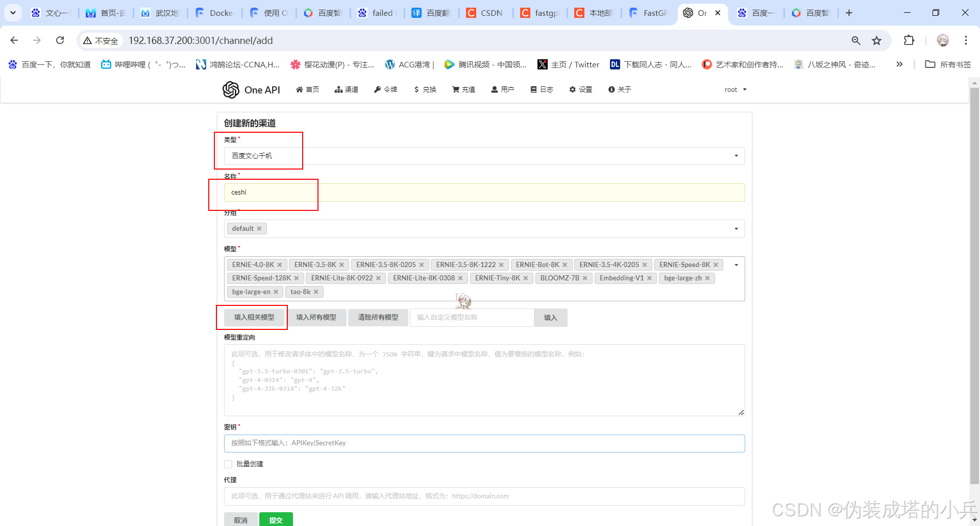Remove the tao-8k model tag
Image resolution: width=980 pixels, height=526 pixels.
tap(316, 292)
